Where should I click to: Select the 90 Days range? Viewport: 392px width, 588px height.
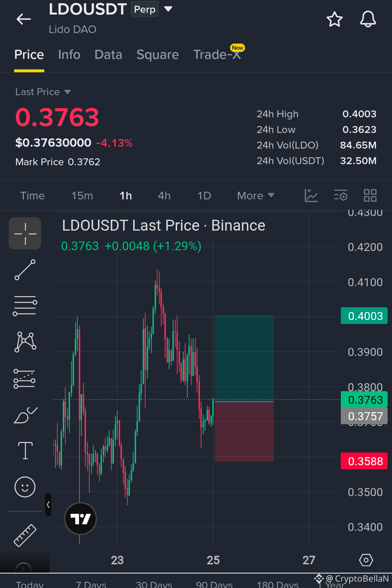coord(214,584)
